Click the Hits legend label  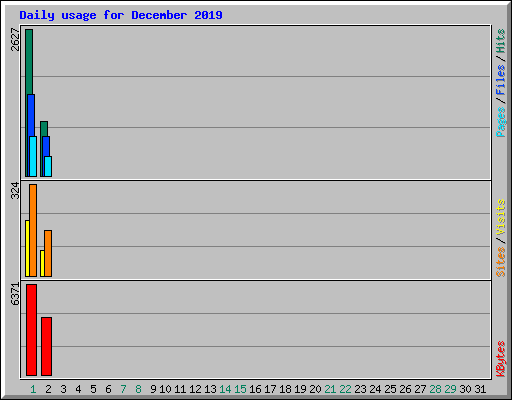(x=501, y=41)
